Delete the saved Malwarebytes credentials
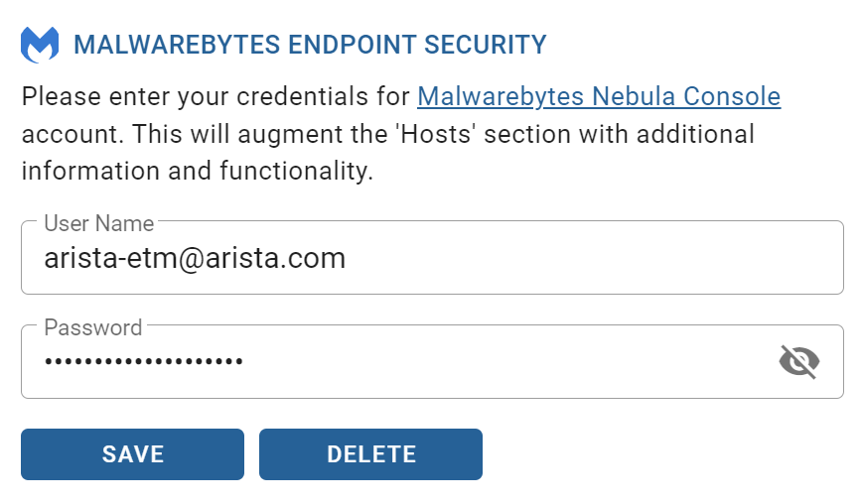 coord(370,454)
